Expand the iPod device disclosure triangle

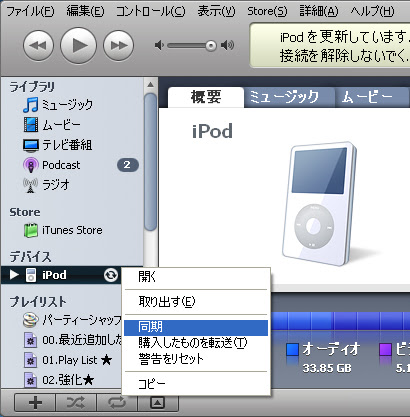14,275
